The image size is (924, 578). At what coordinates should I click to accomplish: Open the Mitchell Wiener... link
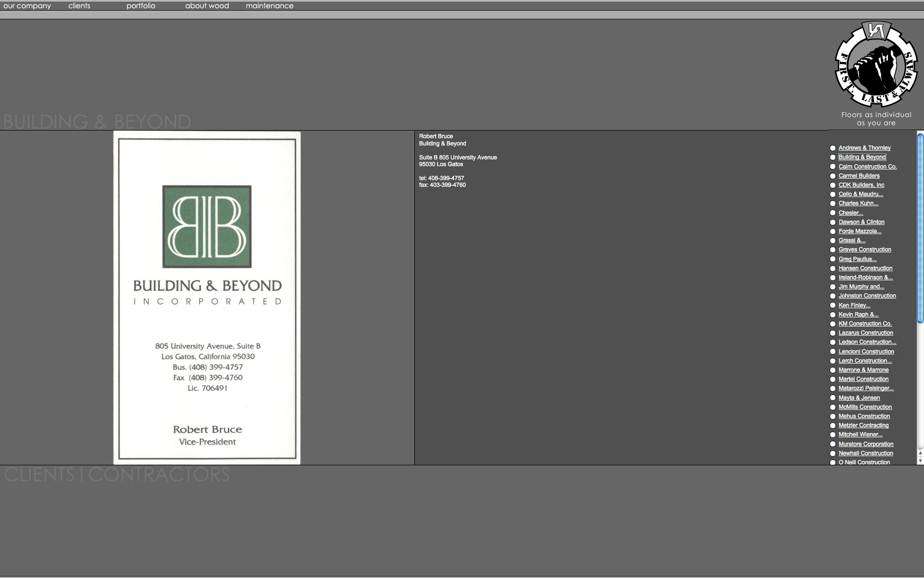coord(860,434)
